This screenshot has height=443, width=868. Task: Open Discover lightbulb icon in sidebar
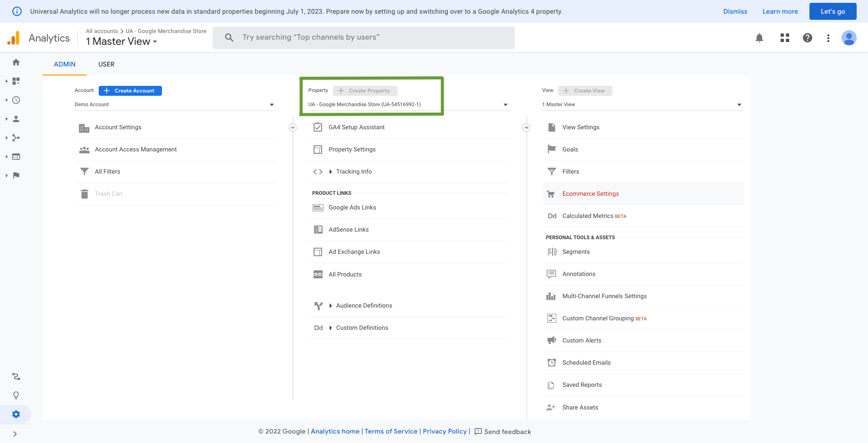[x=16, y=395]
